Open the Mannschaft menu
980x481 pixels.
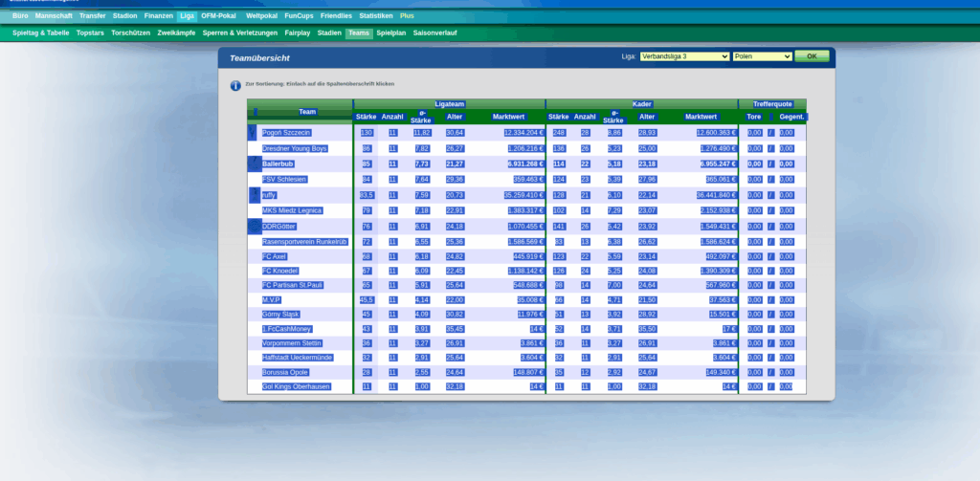pyautogui.click(x=55, y=16)
